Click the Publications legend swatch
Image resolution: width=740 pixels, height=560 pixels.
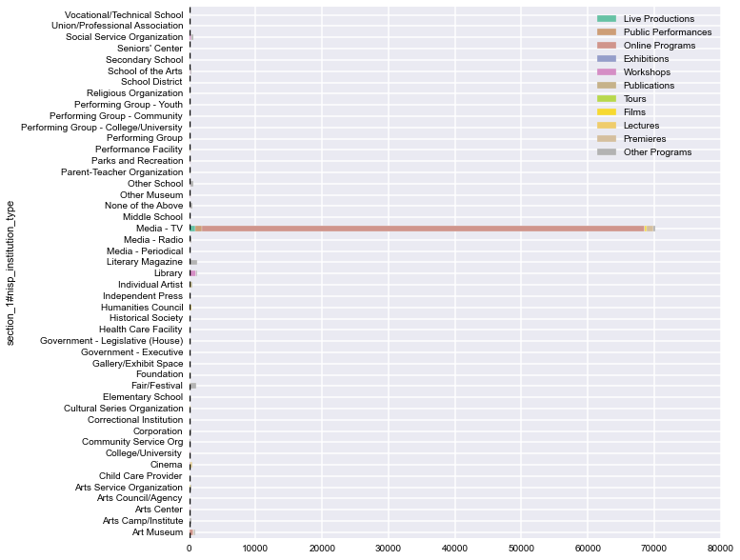(607, 86)
